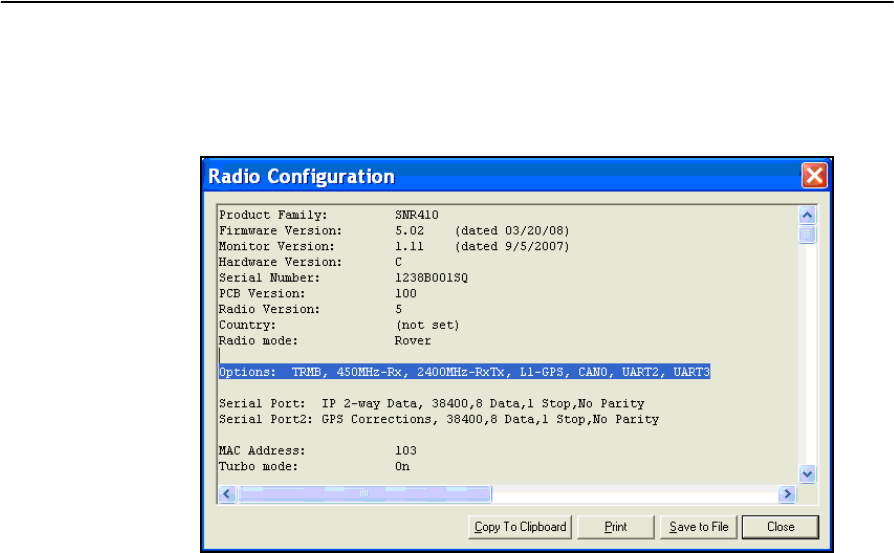Click the vertical scrollbar down arrow
The height and width of the screenshot is (553, 894).
[x=809, y=475]
